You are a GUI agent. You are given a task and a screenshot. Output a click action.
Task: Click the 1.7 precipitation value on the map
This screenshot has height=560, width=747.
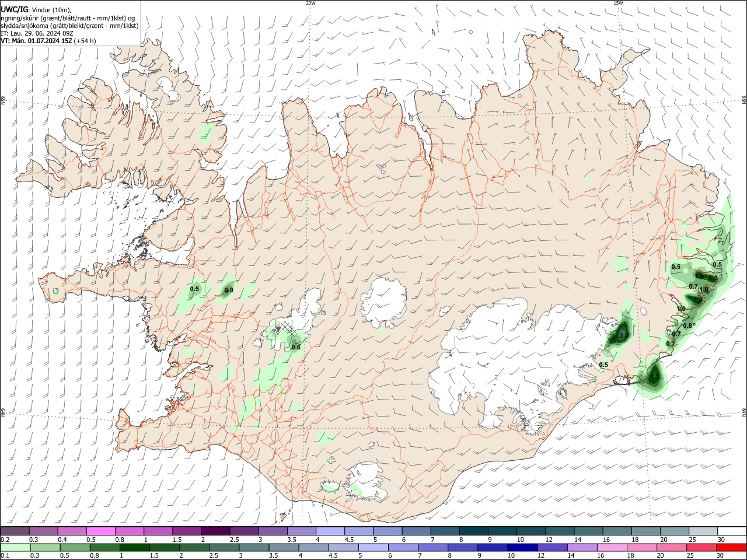coord(655,377)
